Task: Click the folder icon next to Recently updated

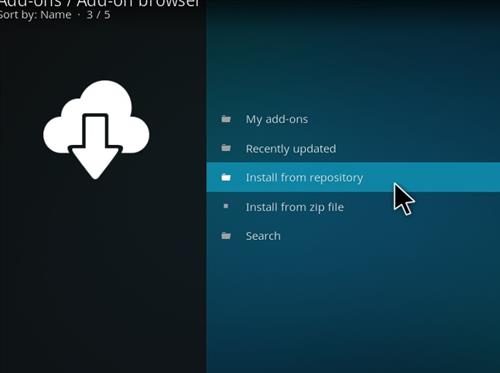Action: click(226, 148)
